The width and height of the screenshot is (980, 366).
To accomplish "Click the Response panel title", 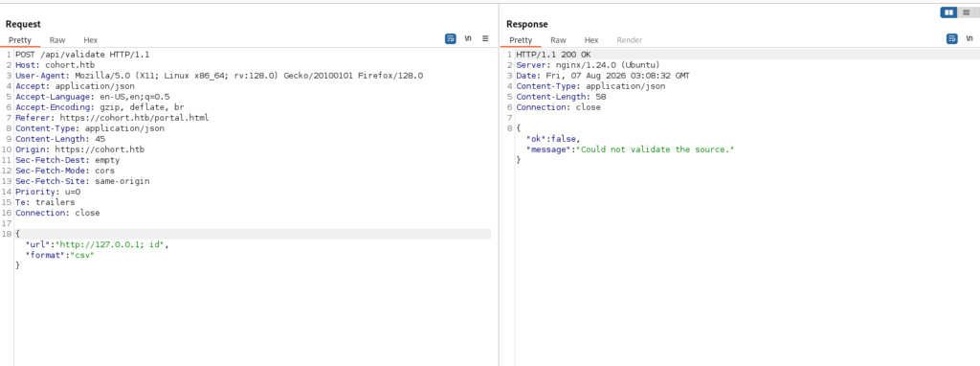I will point(527,24).
